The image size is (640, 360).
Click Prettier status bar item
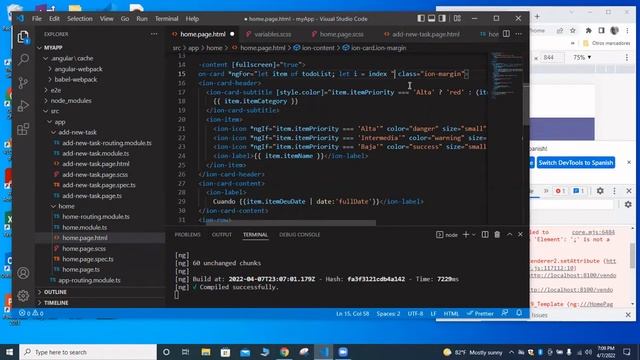pos(480,313)
